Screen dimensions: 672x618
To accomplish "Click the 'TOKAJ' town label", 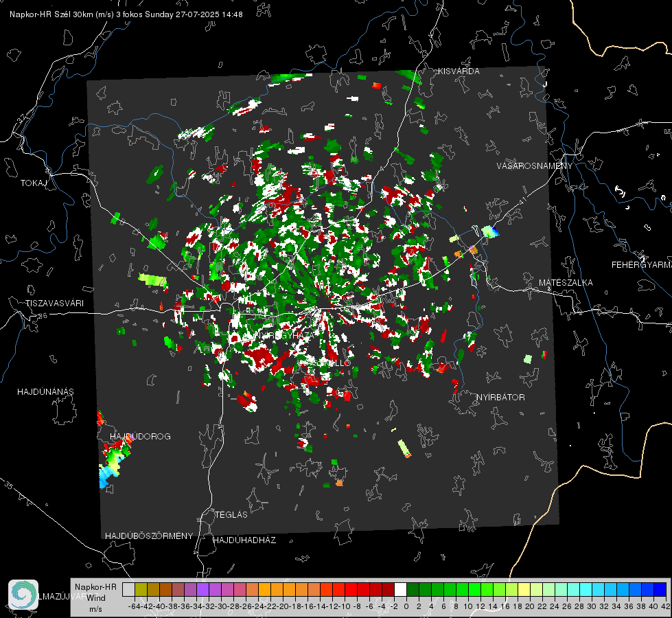I will pyautogui.click(x=34, y=183).
